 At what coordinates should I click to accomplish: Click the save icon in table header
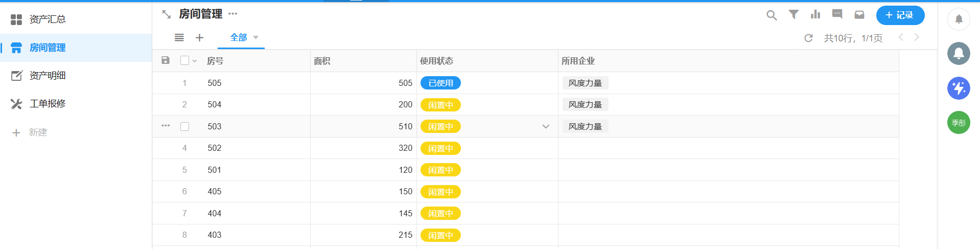coord(166,60)
